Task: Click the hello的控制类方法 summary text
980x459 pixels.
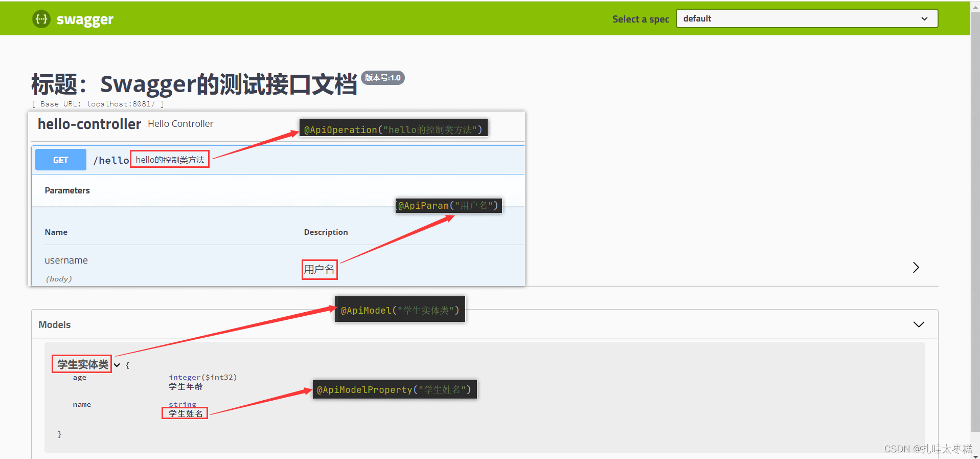Action: click(170, 160)
